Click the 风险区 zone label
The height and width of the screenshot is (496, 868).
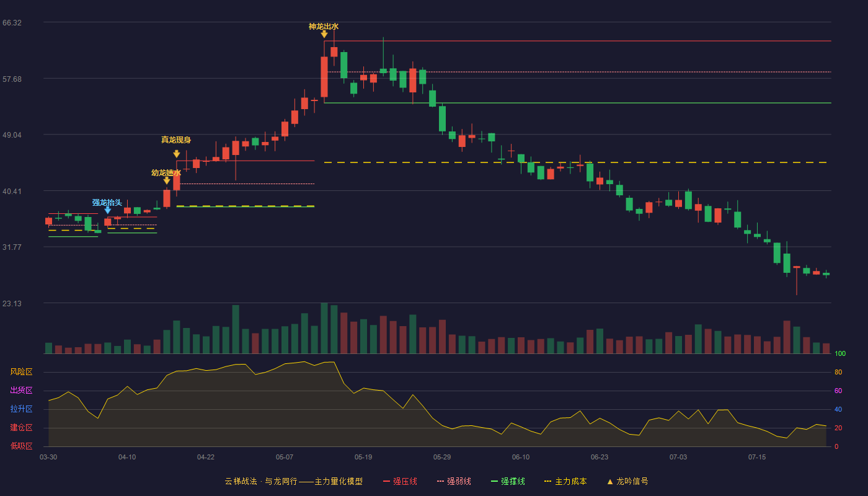tap(21, 372)
